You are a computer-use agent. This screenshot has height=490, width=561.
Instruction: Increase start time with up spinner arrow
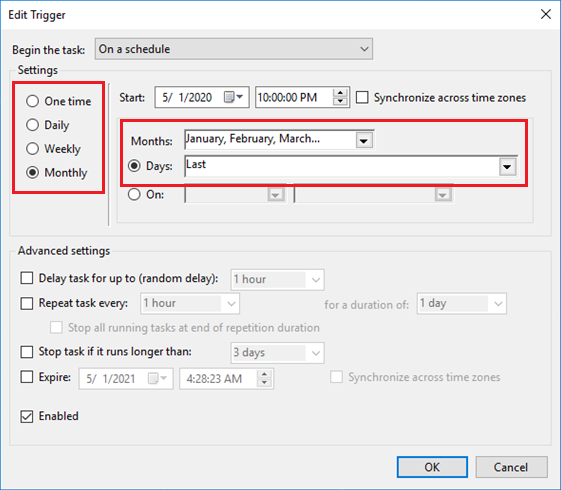pyautogui.click(x=340, y=93)
